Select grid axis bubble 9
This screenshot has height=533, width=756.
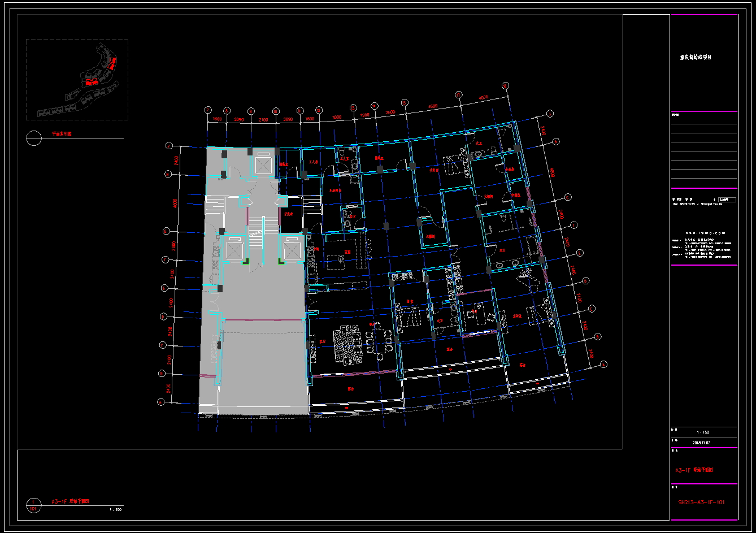[250, 111]
